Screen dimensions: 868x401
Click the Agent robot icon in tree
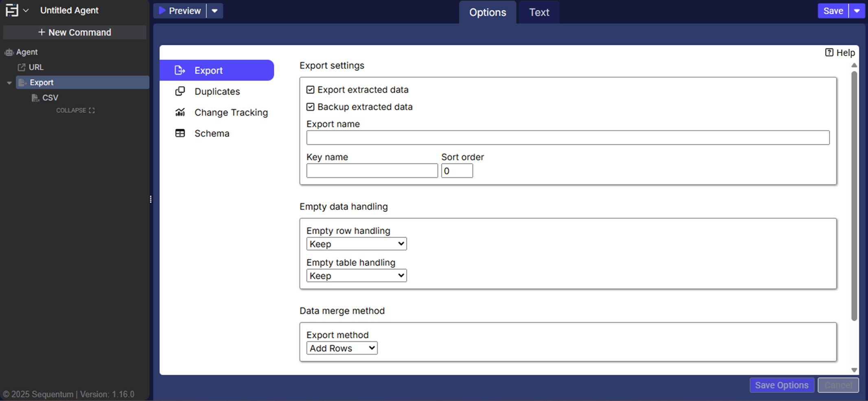[x=9, y=52]
